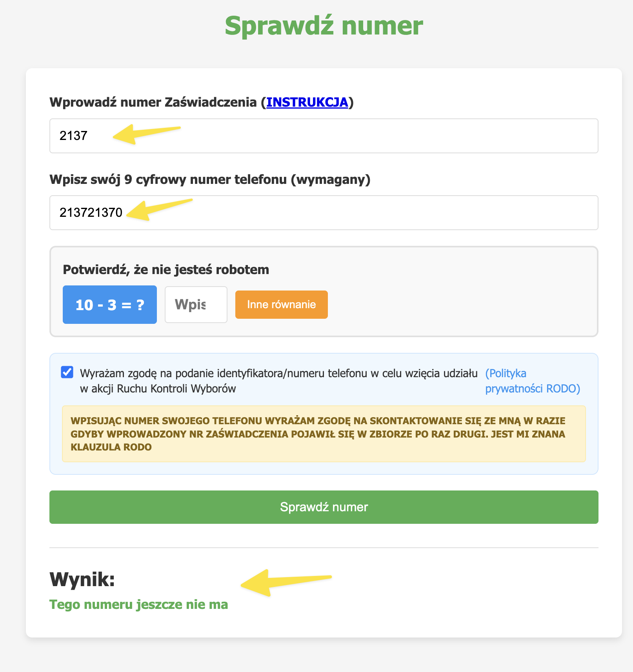Click the Wynik heading

pos(82,579)
